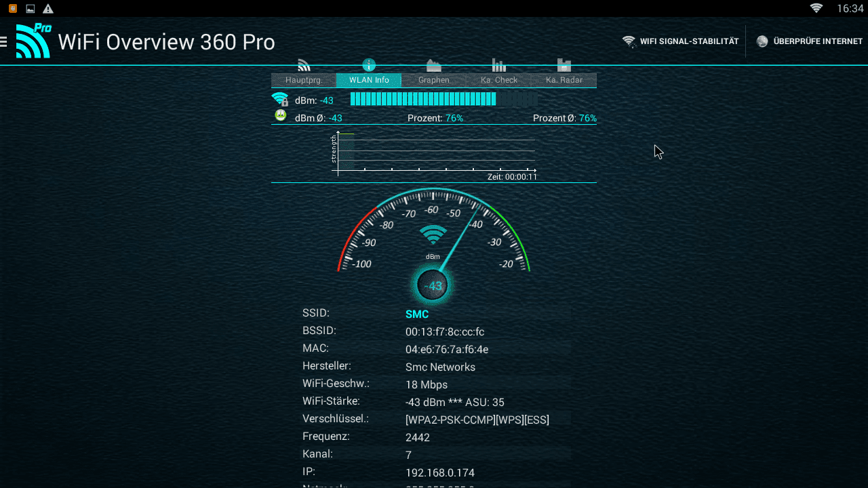The width and height of the screenshot is (868, 488).
Task: Click the Zeit: 00:00:11 timer text
Action: click(x=512, y=177)
